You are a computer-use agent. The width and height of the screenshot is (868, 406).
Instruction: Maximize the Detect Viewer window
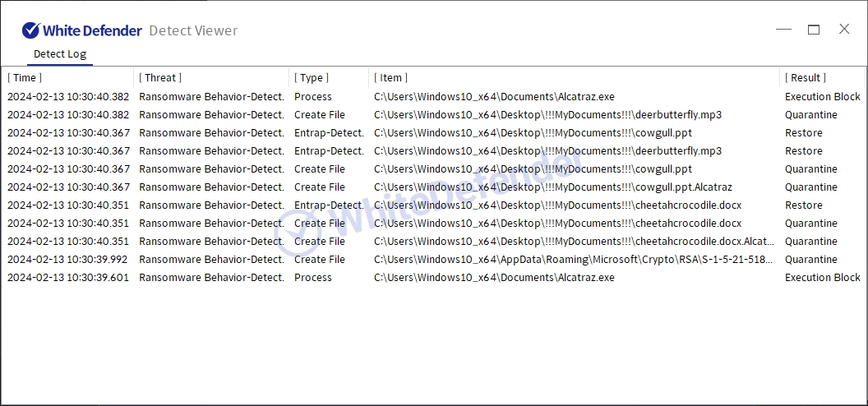pos(814,30)
